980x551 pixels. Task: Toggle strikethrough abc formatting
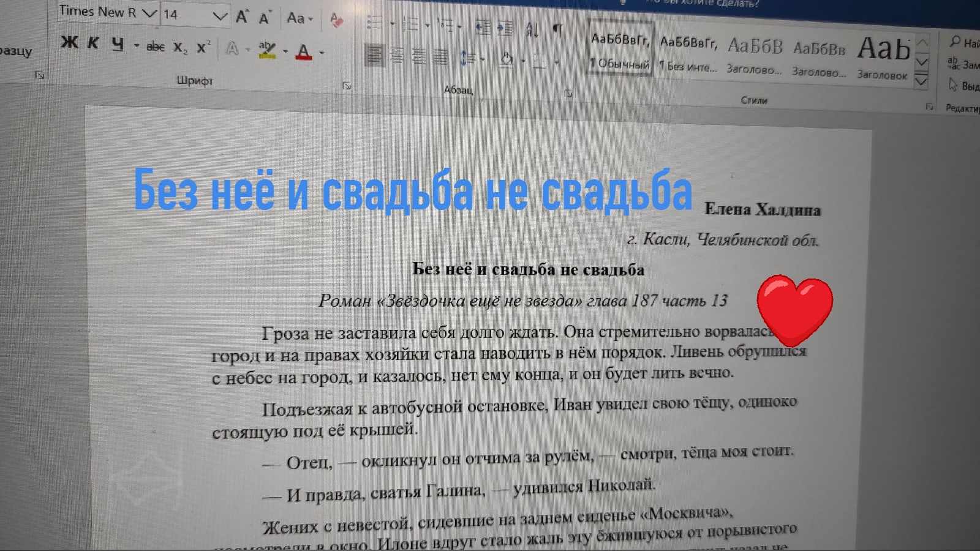pyautogui.click(x=156, y=46)
